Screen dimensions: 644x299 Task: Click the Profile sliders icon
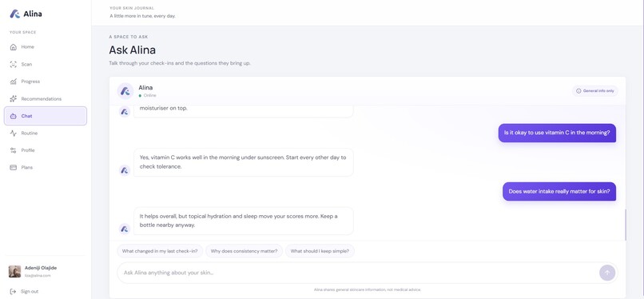pos(13,150)
